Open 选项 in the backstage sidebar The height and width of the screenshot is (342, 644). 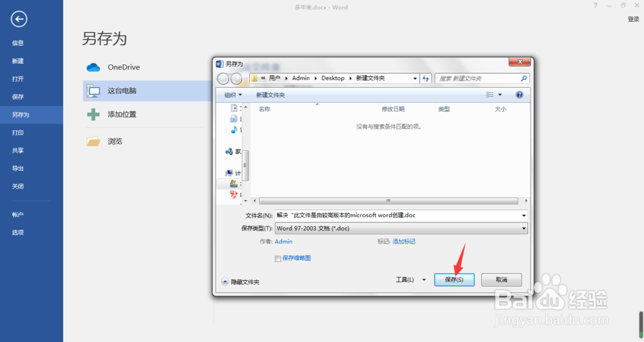17,233
